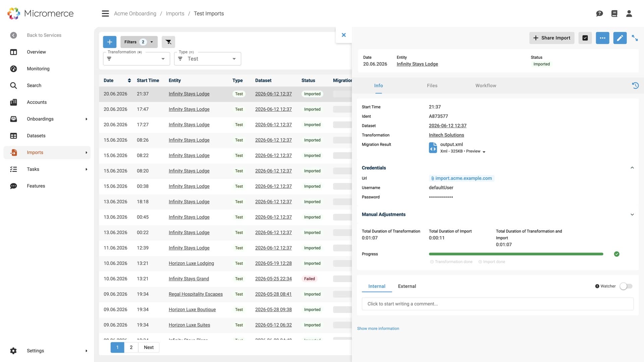Clear all filters with the crossed funnel icon
This screenshot has height=362, width=644.
168,42
